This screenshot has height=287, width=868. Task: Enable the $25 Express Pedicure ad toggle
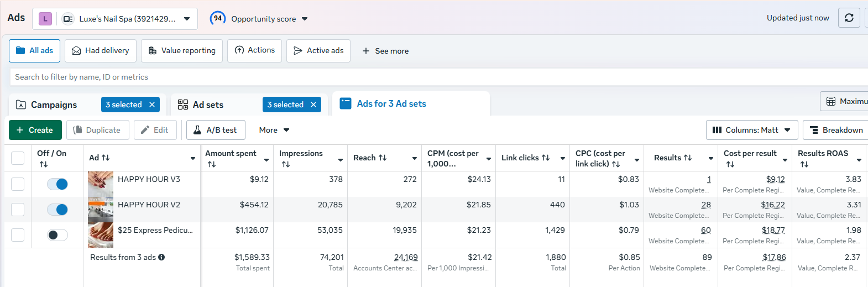(57, 235)
